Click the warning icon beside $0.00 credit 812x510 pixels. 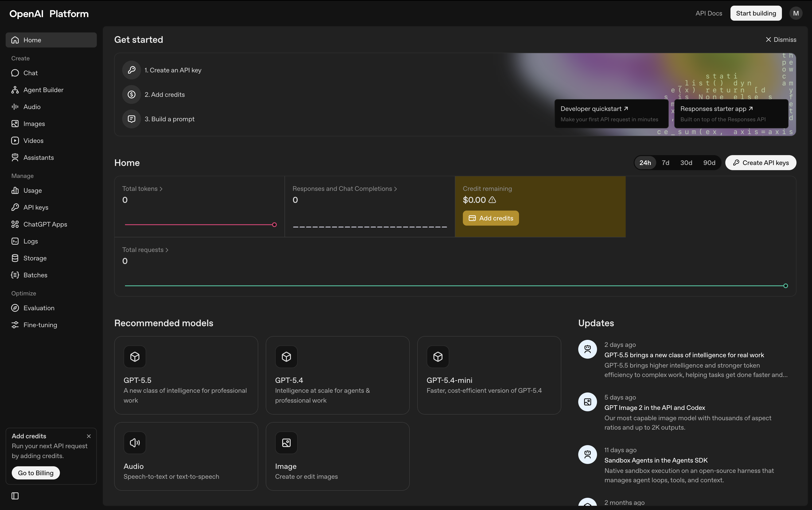pyautogui.click(x=492, y=200)
